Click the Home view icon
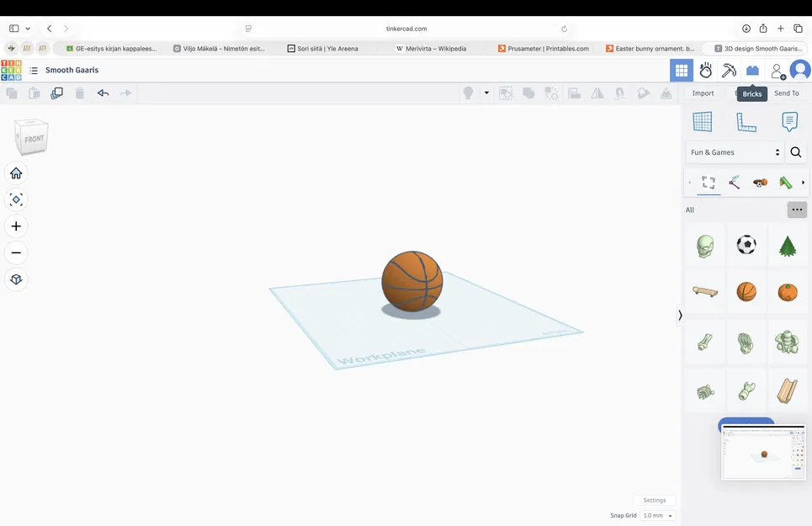 tap(15, 173)
